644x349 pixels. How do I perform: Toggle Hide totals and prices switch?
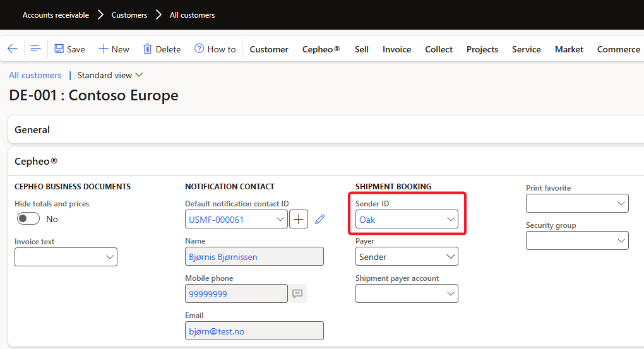[28, 219]
